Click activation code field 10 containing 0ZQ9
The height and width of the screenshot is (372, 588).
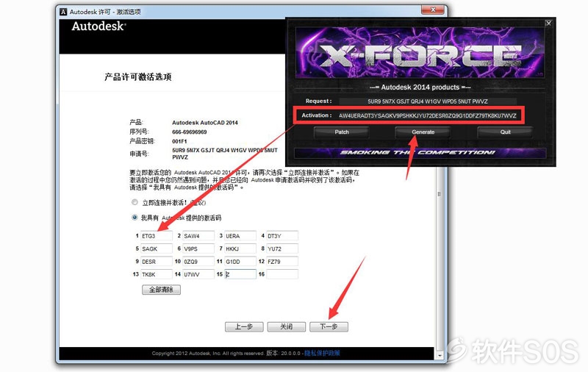tap(198, 262)
